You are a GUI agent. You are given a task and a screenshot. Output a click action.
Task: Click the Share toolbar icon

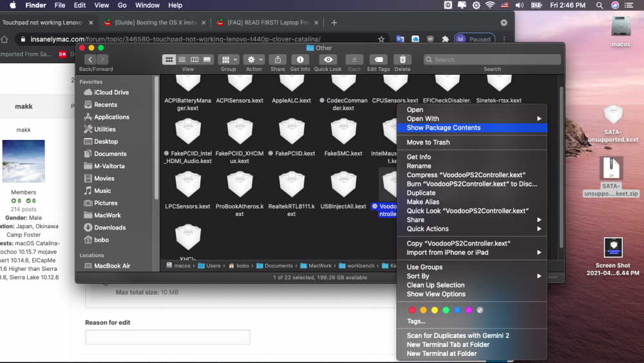278,59
